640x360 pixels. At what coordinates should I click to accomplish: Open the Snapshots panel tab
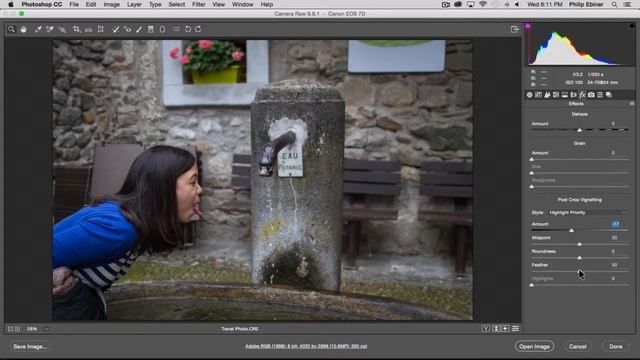pyautogui.click(x=609, y=95)
